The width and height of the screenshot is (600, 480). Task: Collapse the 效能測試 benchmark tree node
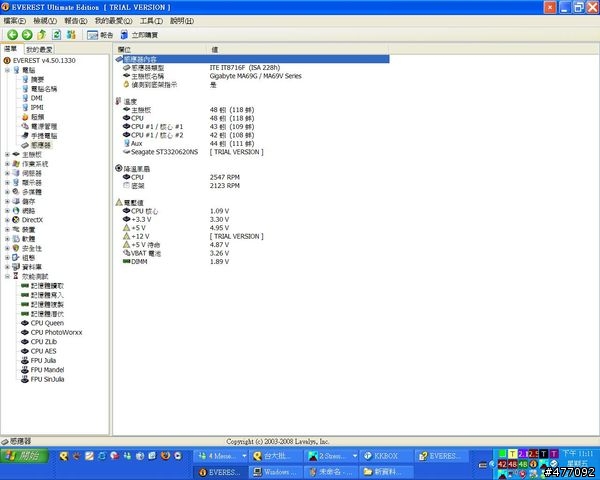(7, 276)
